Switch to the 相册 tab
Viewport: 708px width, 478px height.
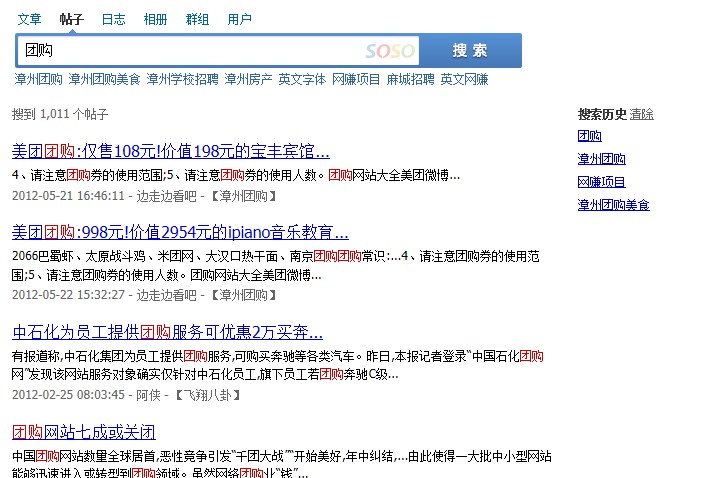point(155,19)
